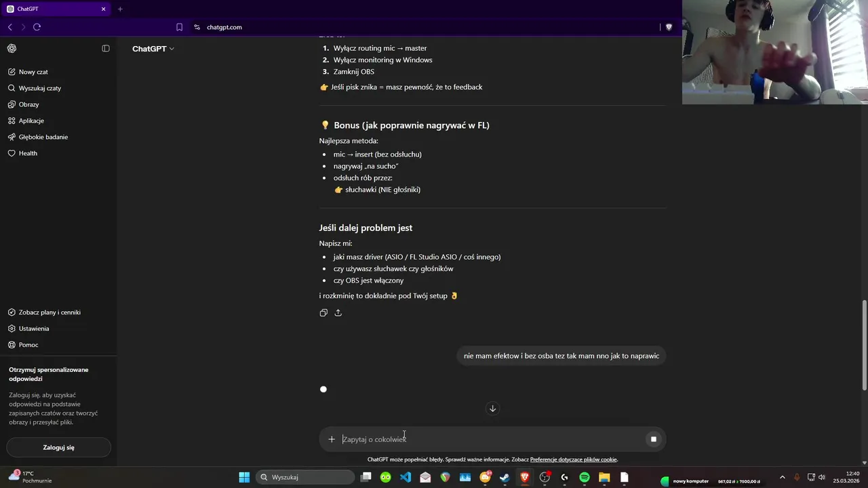The height and width of the screenshot is (488, 868).
Task: Click the plus attach icon in composer
Action: pyautogui.click(x=332, y=439)
